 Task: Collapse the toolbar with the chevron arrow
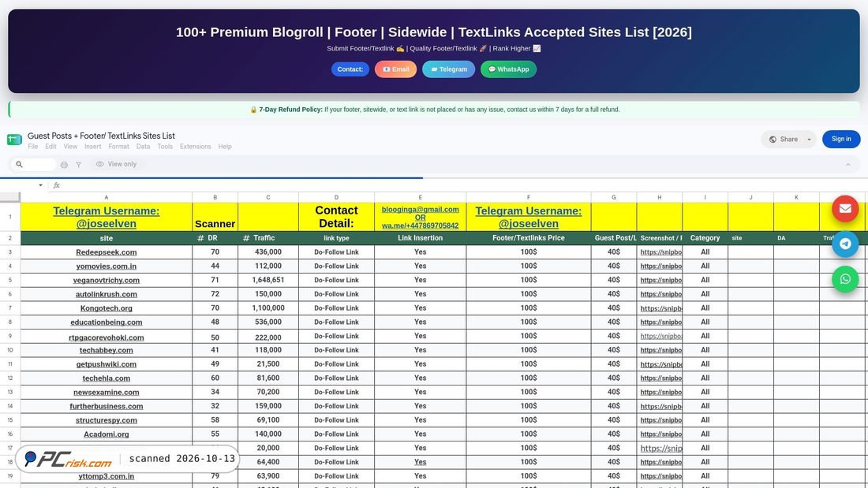coord(847,164)
